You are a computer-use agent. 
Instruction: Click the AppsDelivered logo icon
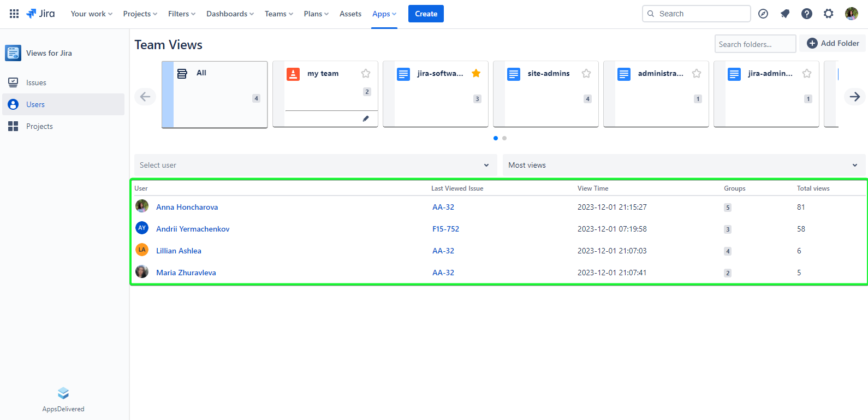[x=63, y=393]
